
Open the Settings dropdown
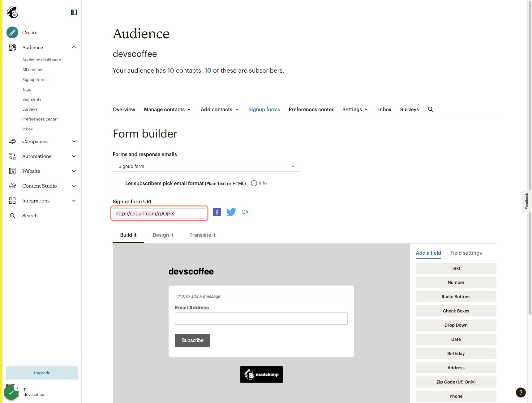coord(355,109)
